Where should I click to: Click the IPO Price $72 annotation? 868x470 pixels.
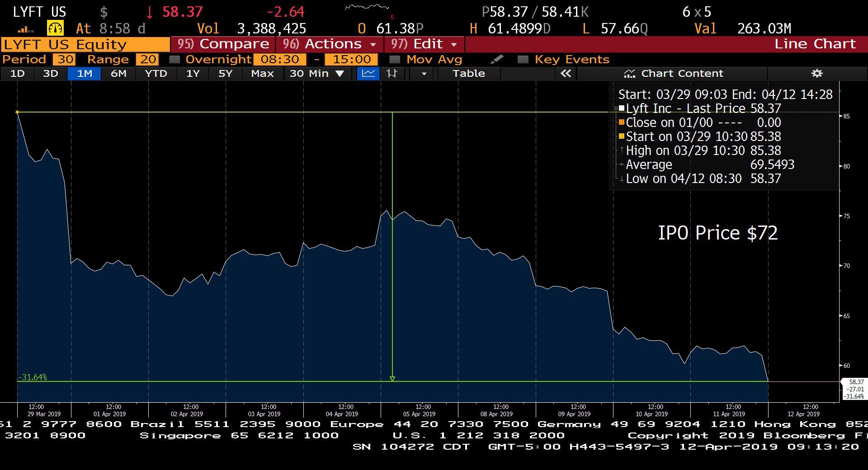[717, 233]
